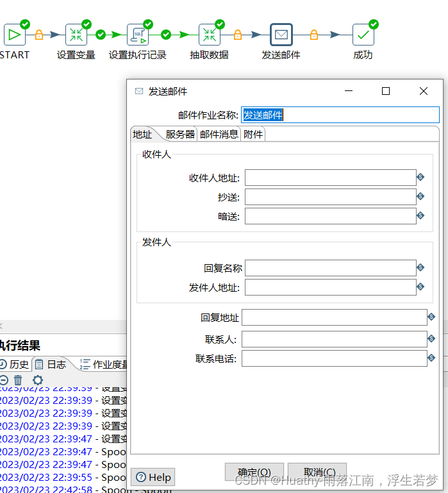448x493 pixels.
Task: Insert variable for 收件人地址 field
Action: [x=420, y=177]
